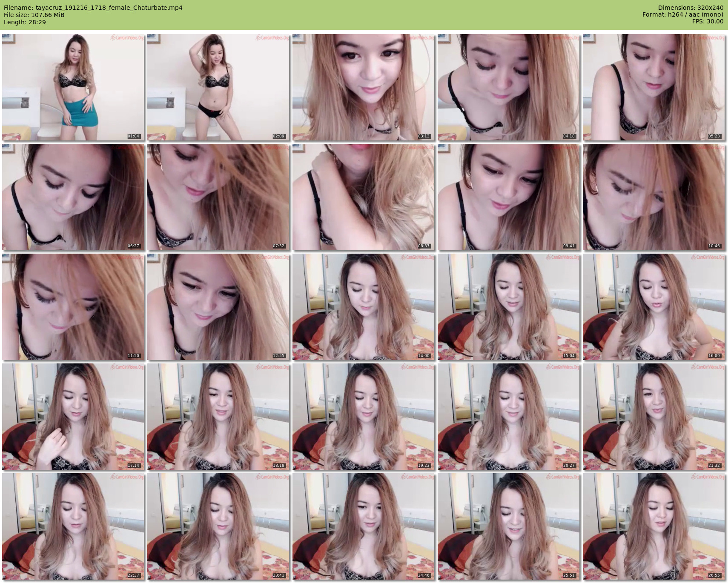
Task: Click the thumbnail showing timestamp 07:32
Action: pyautogui.click(x=218, y=197)
